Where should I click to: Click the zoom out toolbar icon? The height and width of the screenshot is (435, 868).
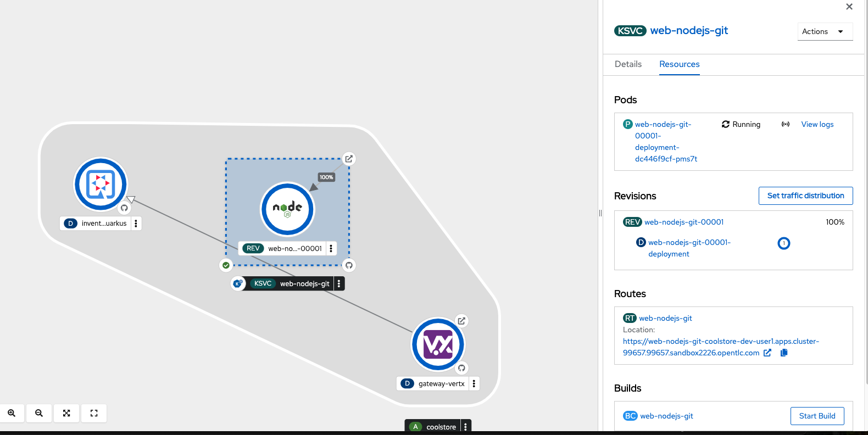[x=39, y=413]
